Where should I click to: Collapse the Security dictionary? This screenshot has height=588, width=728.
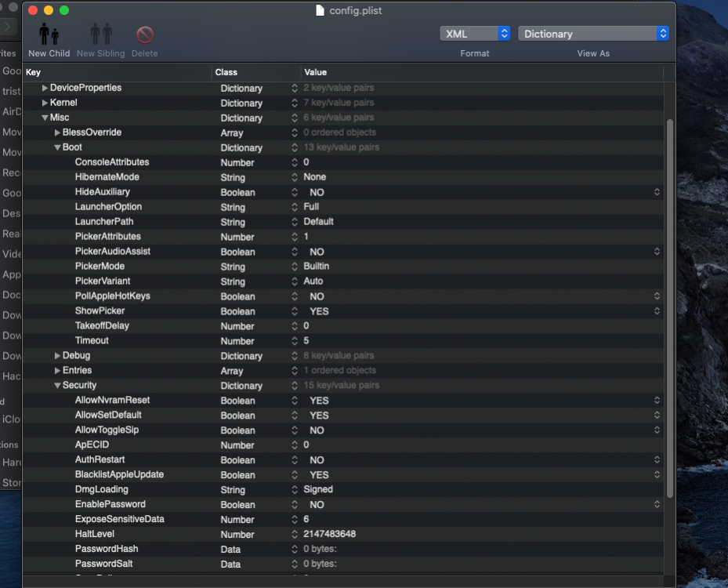[57, 385]
